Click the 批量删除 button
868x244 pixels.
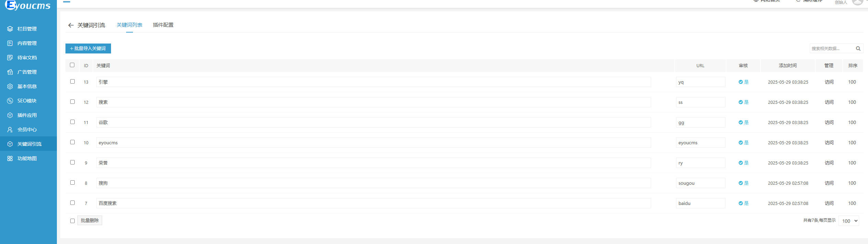pyautogui.click(x=90, y=220)
